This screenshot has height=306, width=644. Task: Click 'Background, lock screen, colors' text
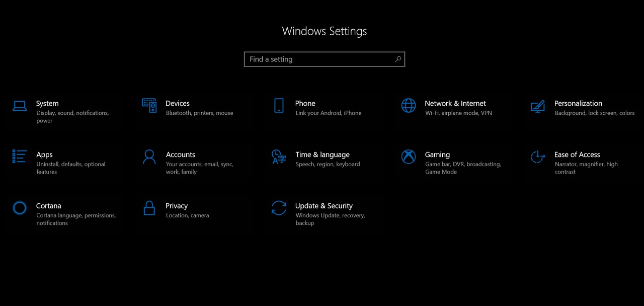(x=595, y=113)
